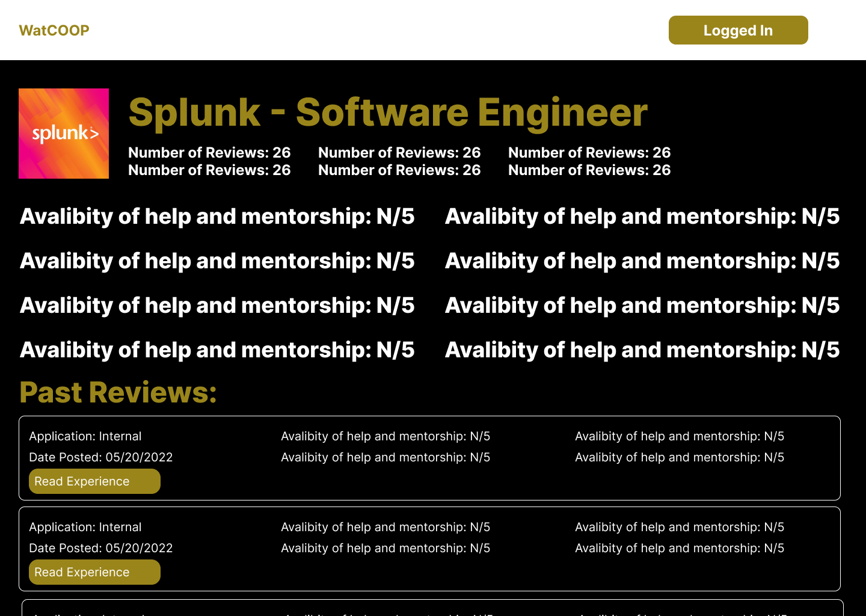Open the Logged In account button

point(738,30)
